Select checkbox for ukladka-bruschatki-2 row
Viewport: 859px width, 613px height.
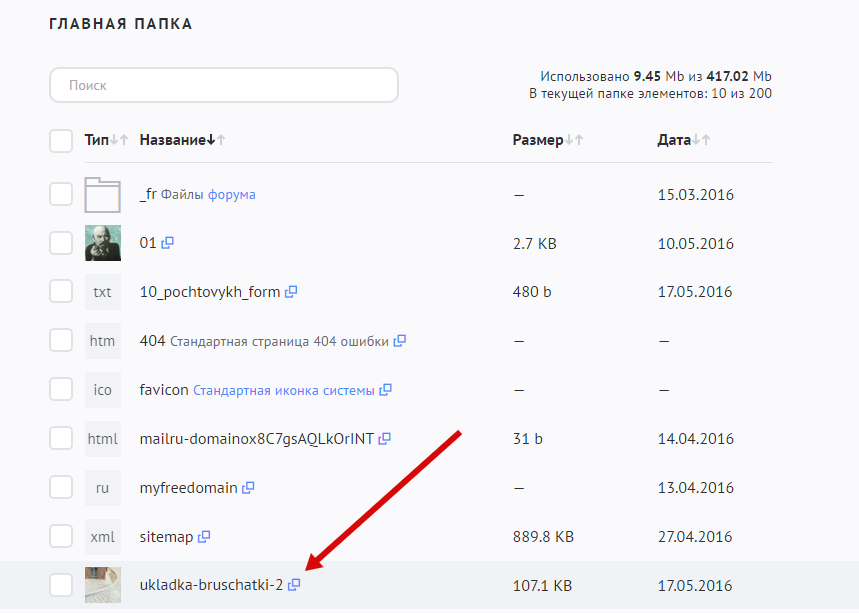point(61,585)
